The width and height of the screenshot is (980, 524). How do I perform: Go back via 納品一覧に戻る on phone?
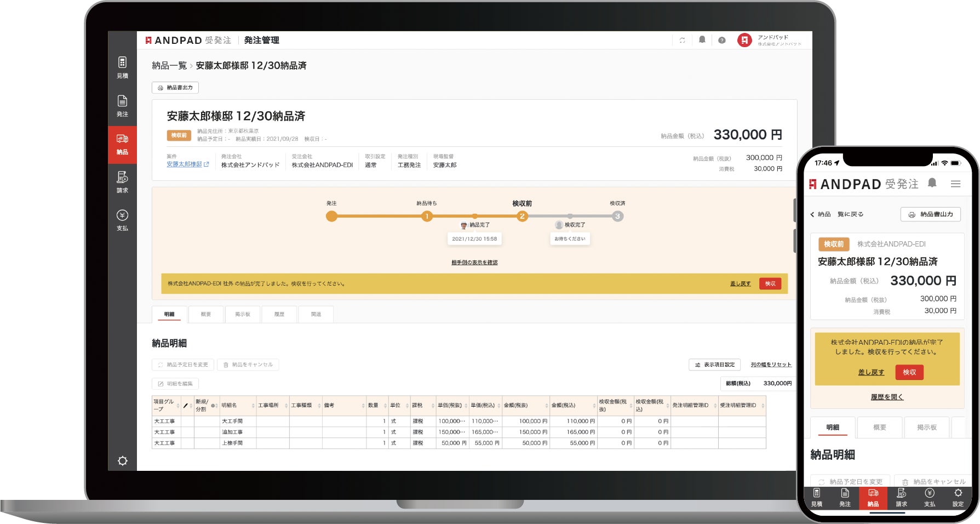click(836, 214)
